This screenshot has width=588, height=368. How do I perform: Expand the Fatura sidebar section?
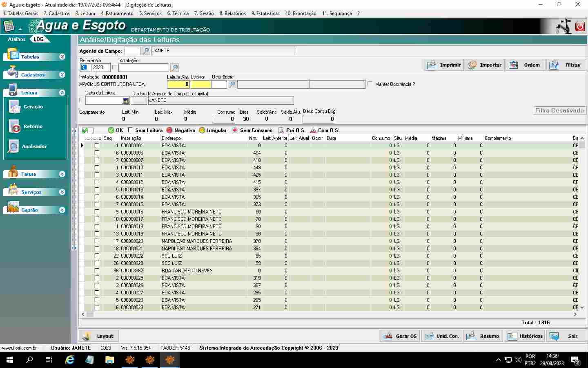click(62, 174)
